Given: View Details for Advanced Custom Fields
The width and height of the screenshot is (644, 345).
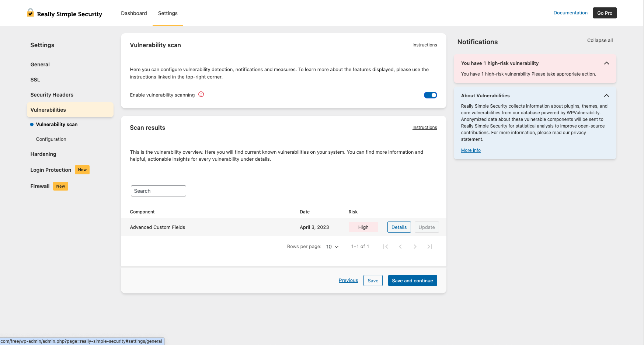Looking at the screenshot, I should (x=399, y=227).
